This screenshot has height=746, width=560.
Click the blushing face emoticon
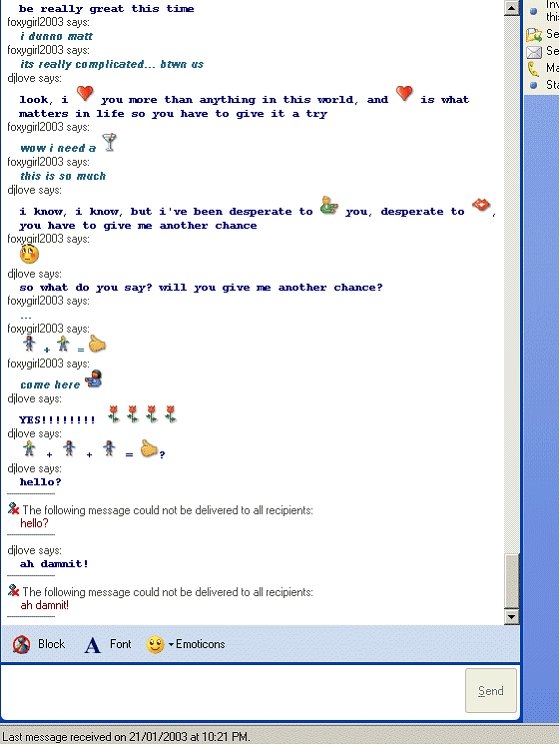click(x=29, y=254)
